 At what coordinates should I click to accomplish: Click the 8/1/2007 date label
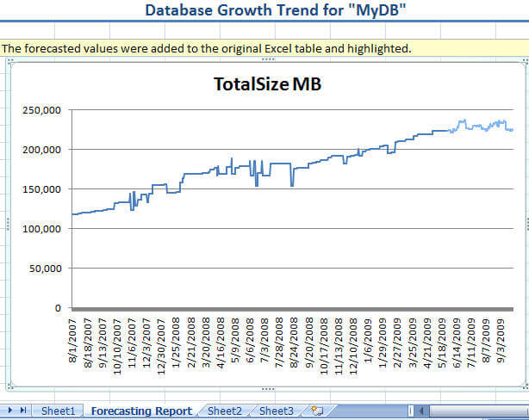pos(72,341)
